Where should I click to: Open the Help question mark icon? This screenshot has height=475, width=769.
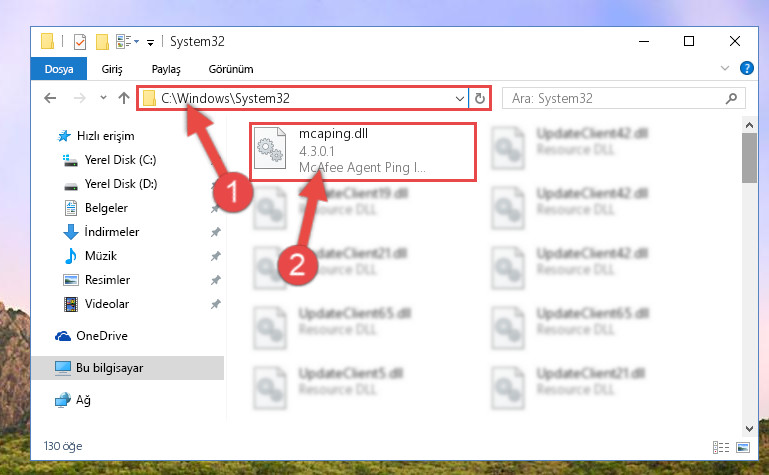746,68
